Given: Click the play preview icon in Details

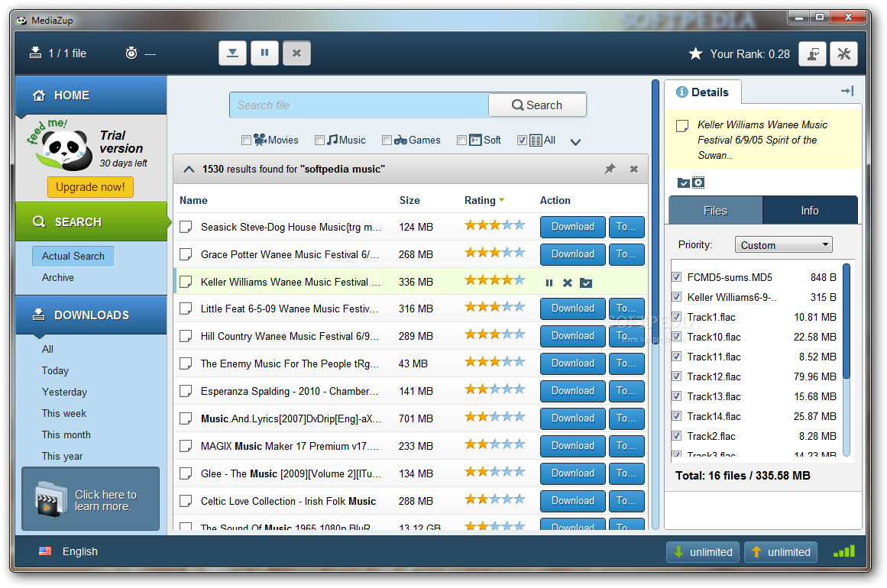Looking at the screenshot, I should [698, 183].
